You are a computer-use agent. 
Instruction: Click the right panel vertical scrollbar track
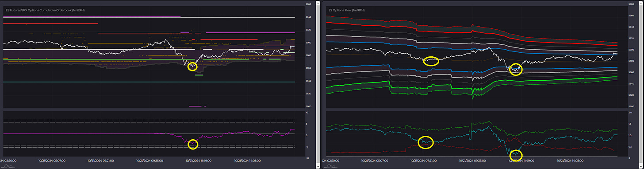point(641,84)
